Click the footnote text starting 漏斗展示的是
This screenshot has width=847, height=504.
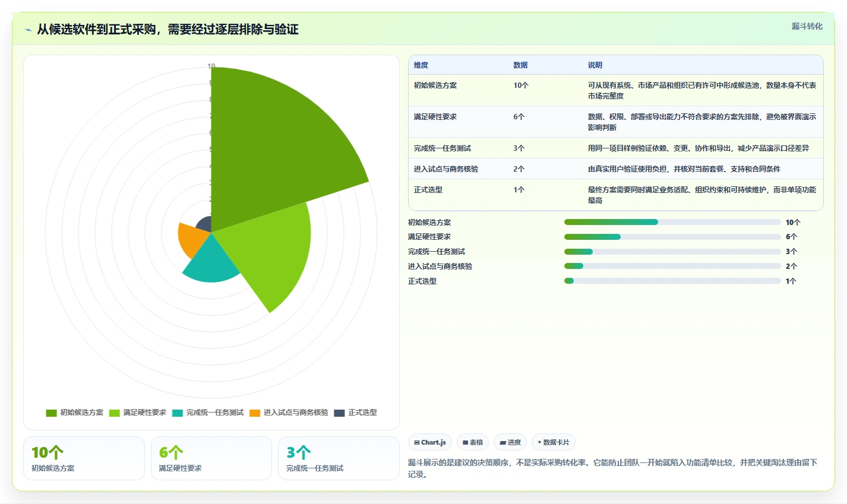point(612,468)
